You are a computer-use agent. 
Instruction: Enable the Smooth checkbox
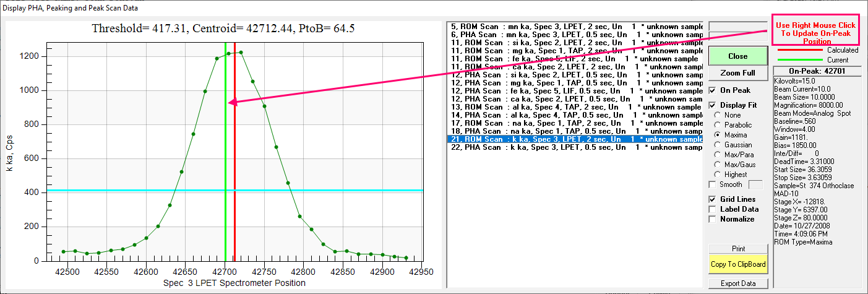tap(713, 184)
